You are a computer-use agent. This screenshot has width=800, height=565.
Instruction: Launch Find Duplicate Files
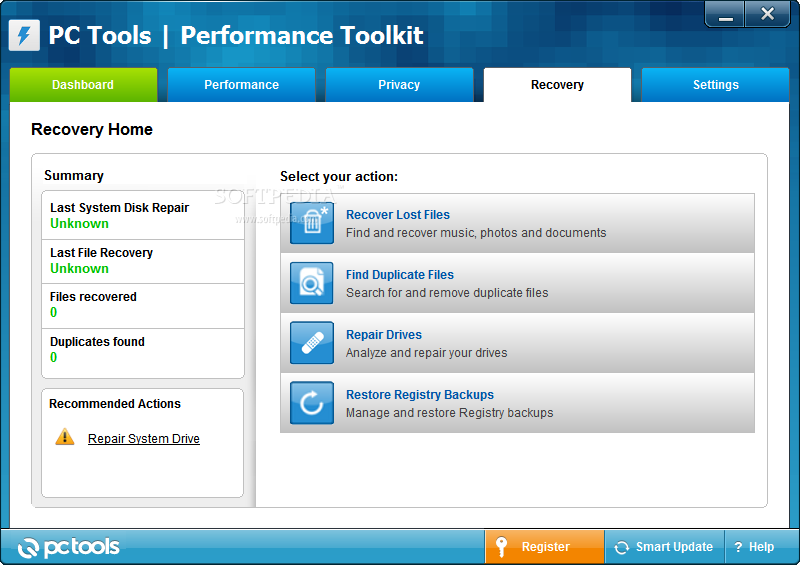point(517,283)
